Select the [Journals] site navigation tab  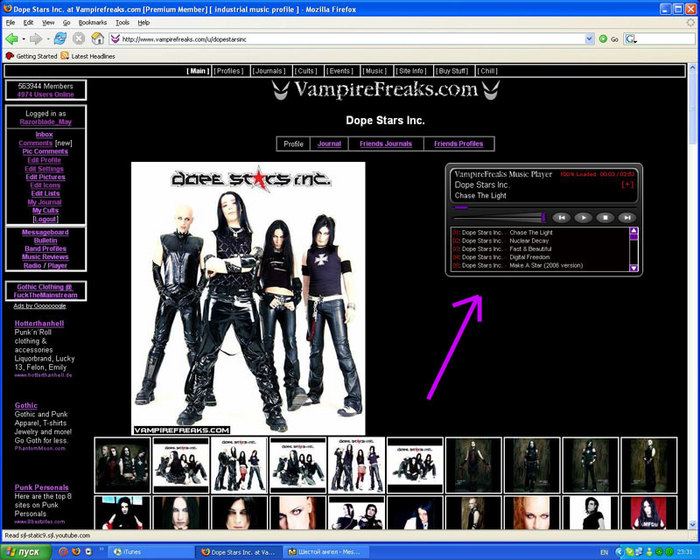[x=269, y=71]
